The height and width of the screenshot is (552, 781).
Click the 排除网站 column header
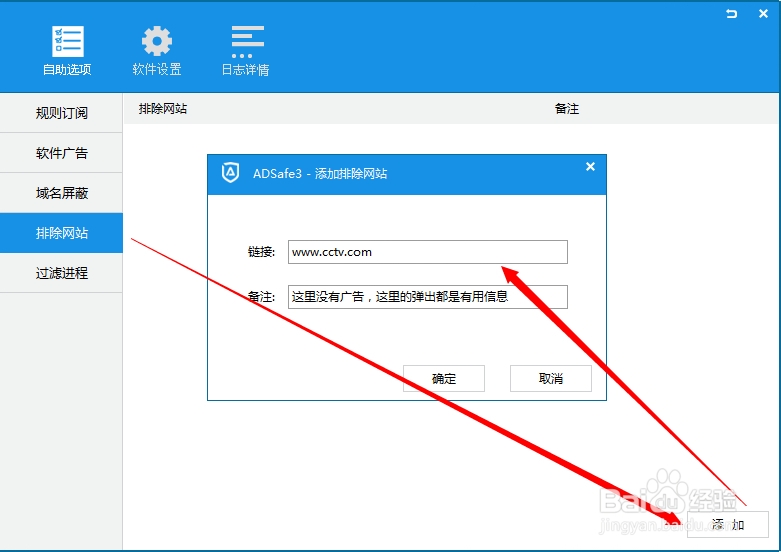pos(163,109)
